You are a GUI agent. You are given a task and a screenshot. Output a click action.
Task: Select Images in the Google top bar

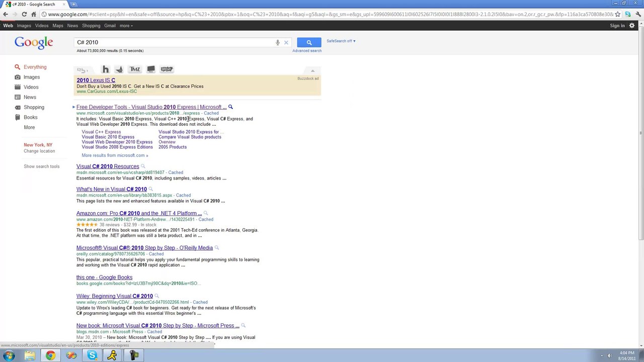point(24,26)
